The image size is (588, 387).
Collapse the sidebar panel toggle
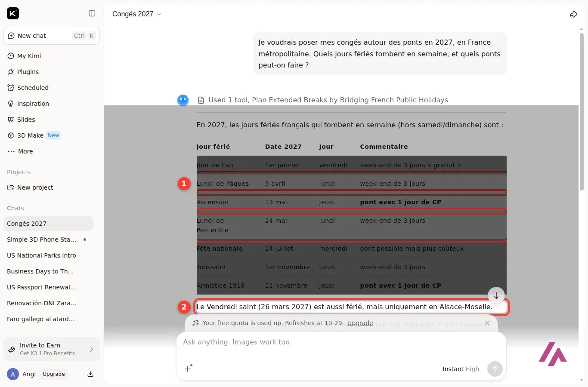click(x=92, y=13)
